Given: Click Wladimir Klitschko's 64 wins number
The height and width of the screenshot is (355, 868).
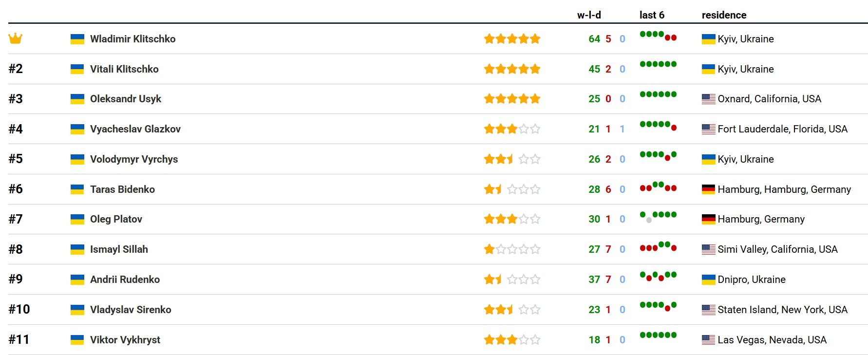Looking at the screenshot, I should pos(594,39).
